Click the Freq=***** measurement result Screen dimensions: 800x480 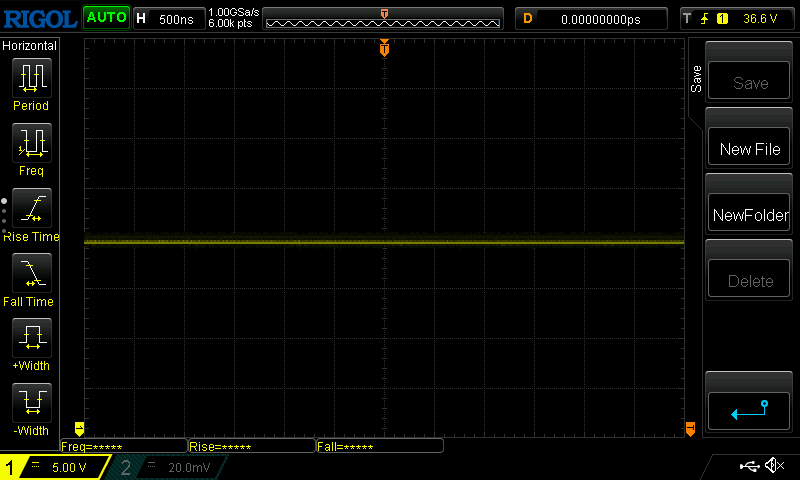click(x=124, y=446)
